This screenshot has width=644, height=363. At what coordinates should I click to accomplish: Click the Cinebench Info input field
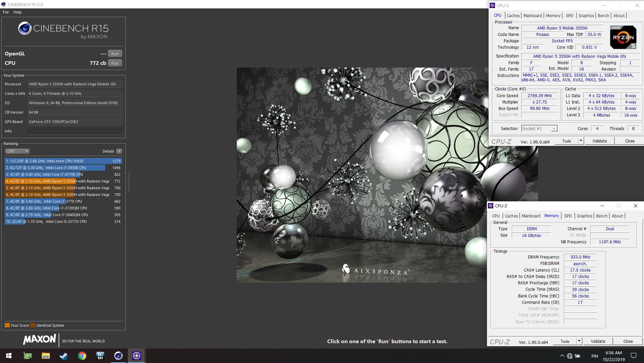click(75, 131)
